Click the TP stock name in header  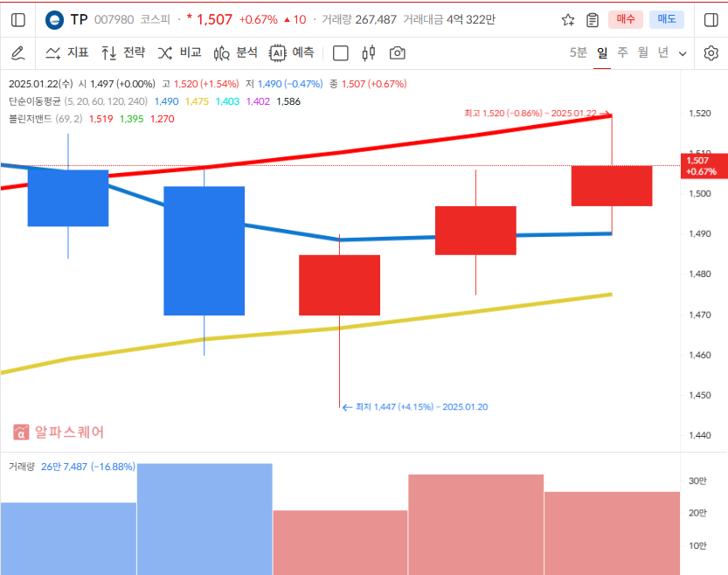click(x=79, y=19)
